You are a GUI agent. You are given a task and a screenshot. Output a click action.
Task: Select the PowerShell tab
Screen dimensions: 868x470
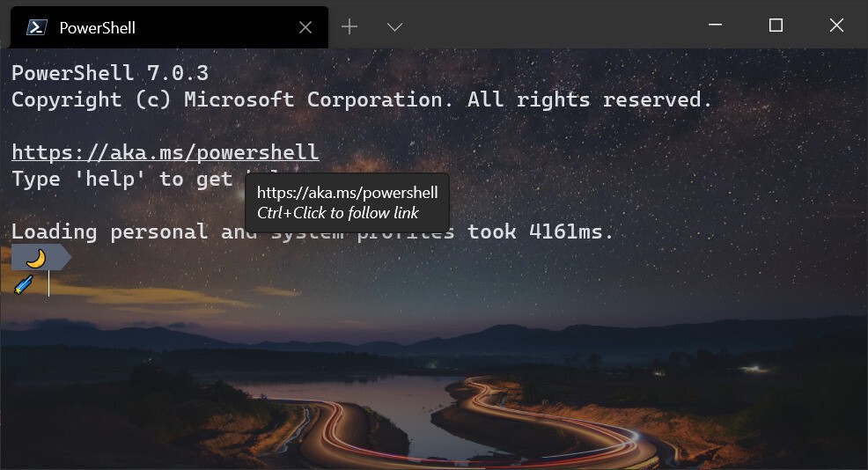point(169,27)
